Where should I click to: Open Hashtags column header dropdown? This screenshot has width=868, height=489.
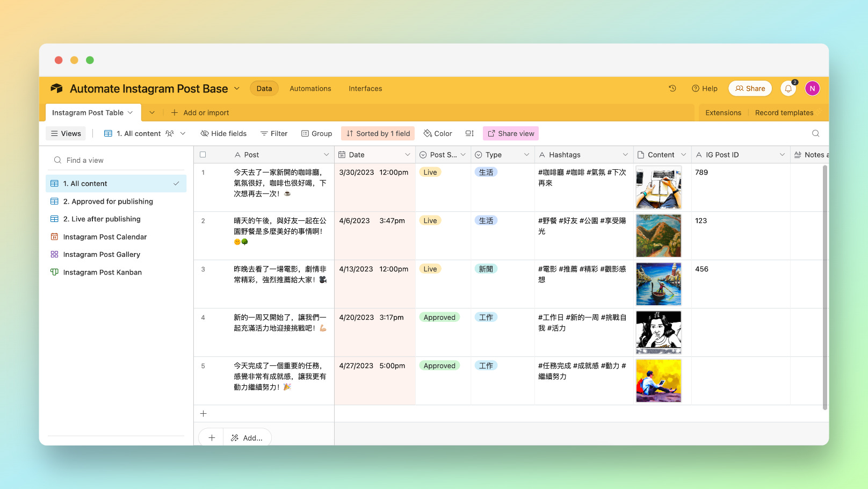pyautogui.click(x=625, y=154)
